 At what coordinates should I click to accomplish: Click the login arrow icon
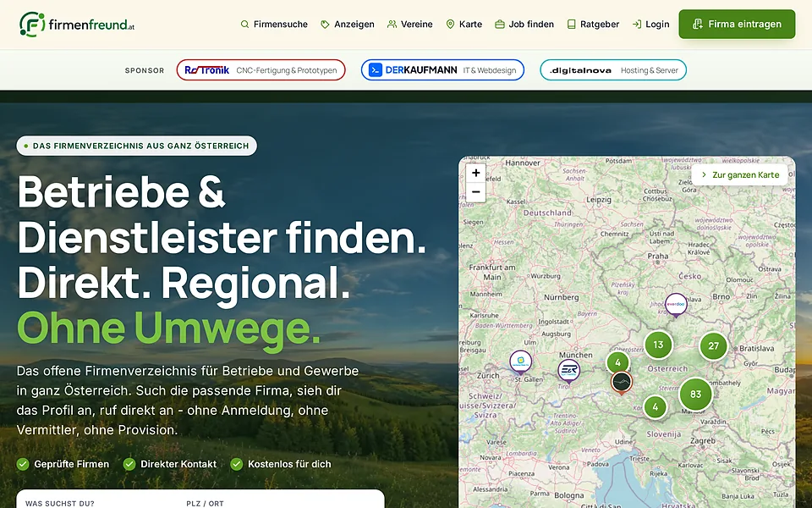pos(637,25)
